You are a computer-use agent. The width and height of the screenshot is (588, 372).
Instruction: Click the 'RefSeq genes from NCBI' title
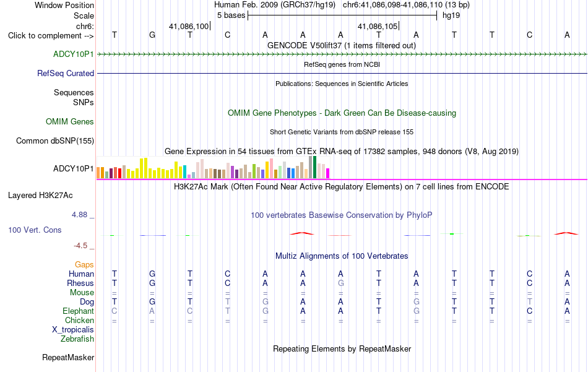pos(342,64)
